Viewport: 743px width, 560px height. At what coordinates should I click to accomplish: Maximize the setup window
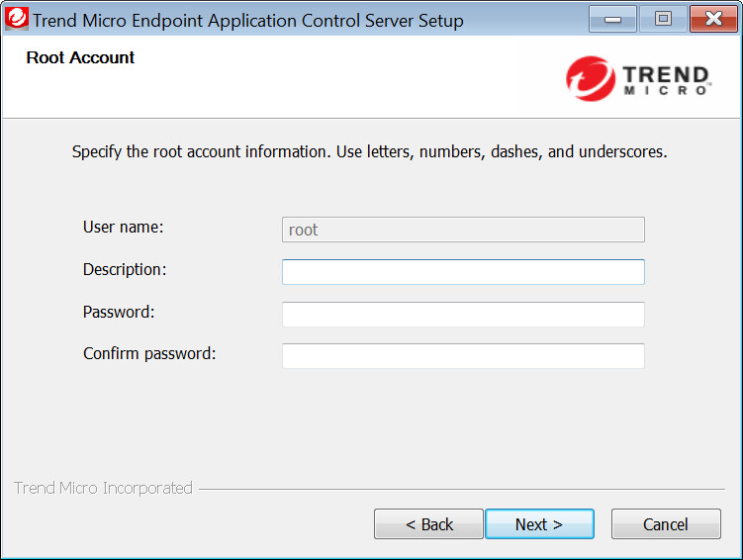click(x=663, y=18)
